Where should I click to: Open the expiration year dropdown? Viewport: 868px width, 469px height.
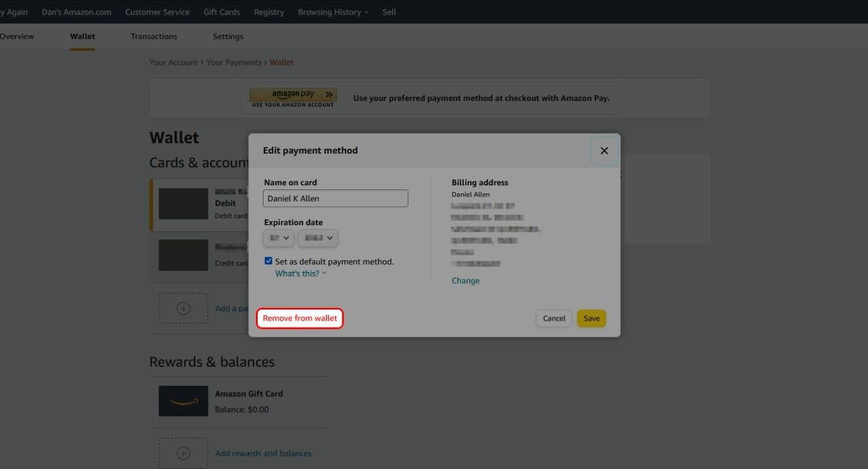pos(318,238)
